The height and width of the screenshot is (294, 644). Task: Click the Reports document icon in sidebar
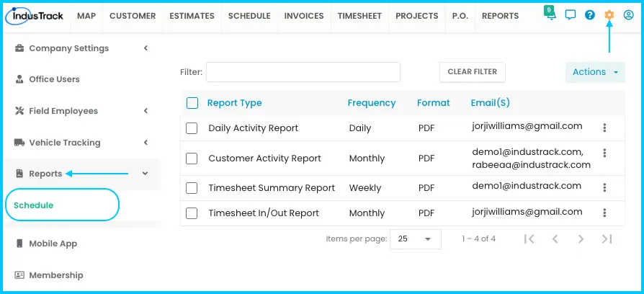[19, 174]
